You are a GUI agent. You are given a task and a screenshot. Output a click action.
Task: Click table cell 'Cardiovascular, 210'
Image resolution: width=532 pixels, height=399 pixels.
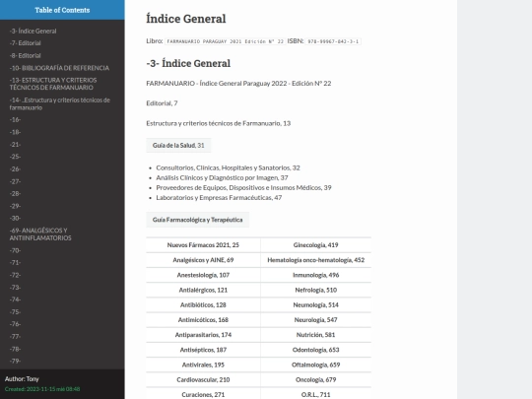click(203, 379)
